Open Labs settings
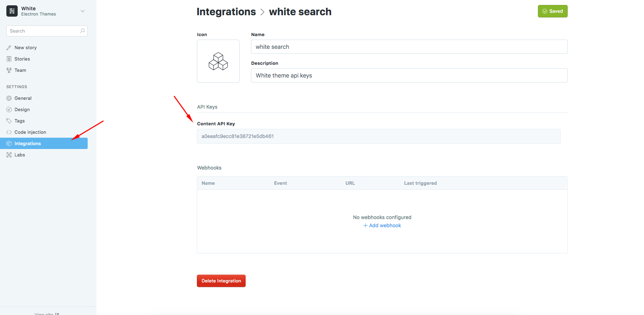Viewport: 644px width, 315px height. [20, 155]
